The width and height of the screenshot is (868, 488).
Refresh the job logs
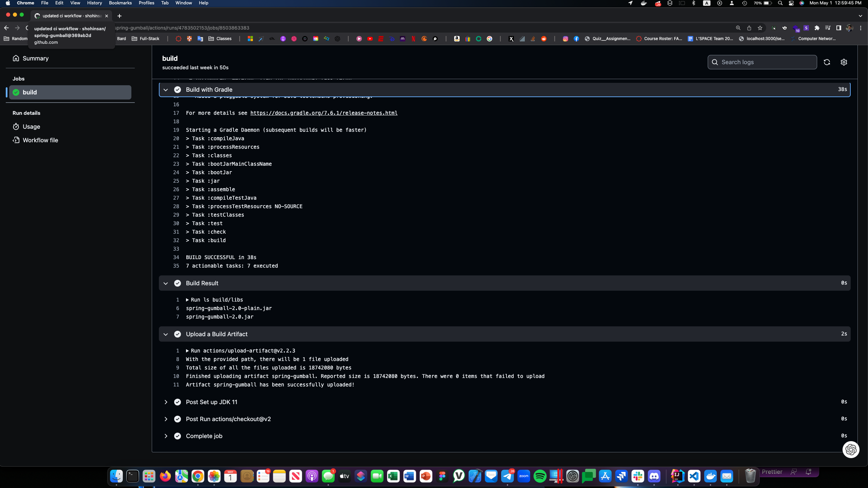click(x=827, y=62)
